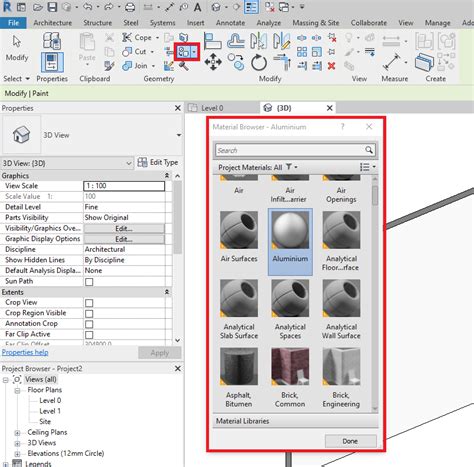Click the Paint tool icon

tap(183, 52)
